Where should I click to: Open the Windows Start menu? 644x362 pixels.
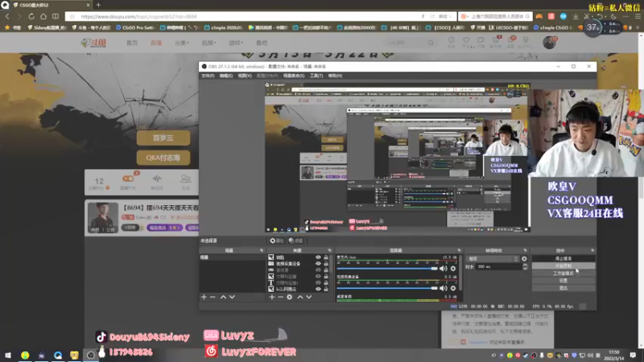click(8, 355)
